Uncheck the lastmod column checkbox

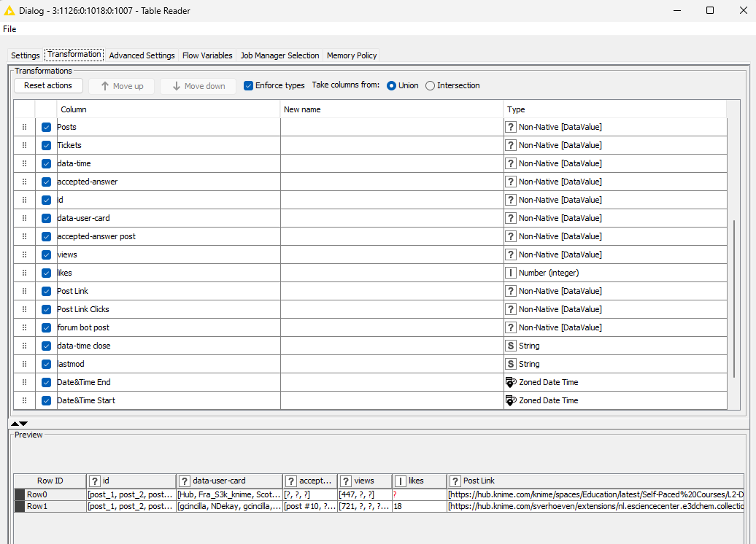(46, 365)
